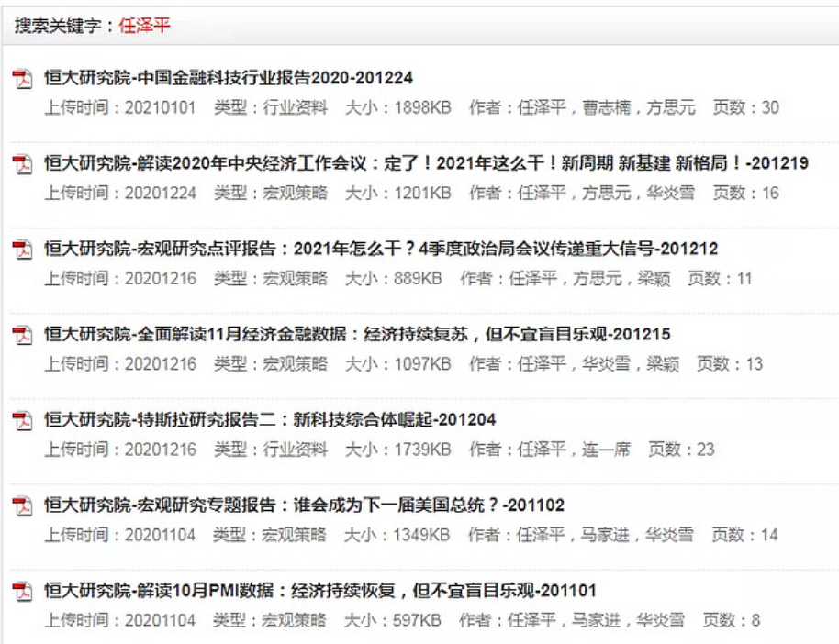The height and width of the screenshot is (644, 839).
Task: Open report 恒大研究院-中国金融科技行业报告2020-201224
Action: point(229,78)
